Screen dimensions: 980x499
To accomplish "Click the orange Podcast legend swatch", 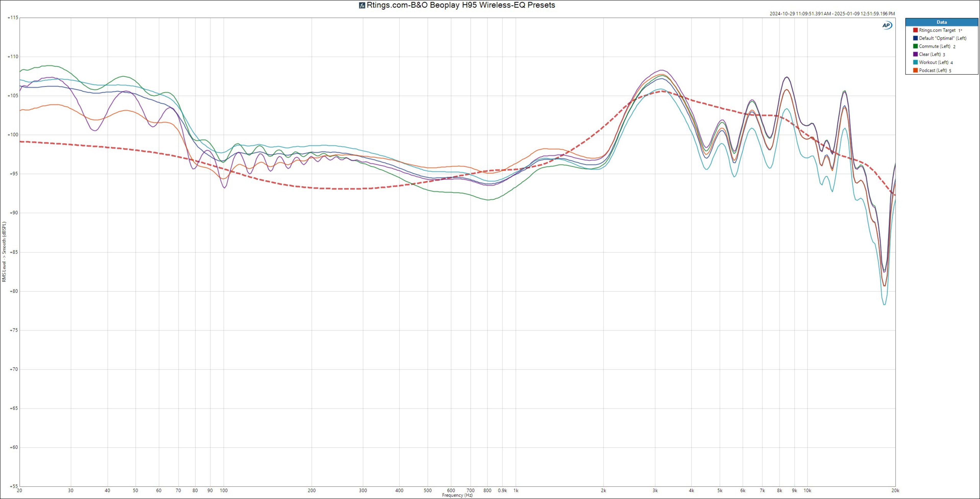I will click(x=915, y=70).
